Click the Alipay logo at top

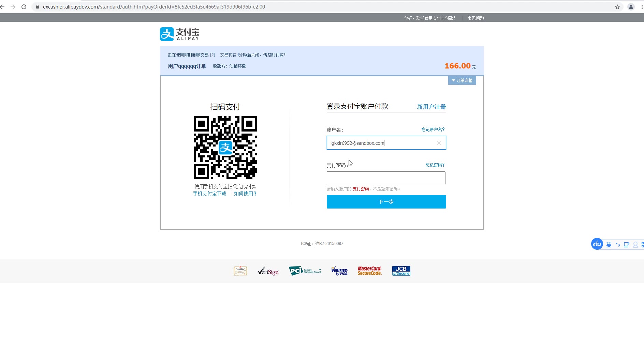[179, 34]
